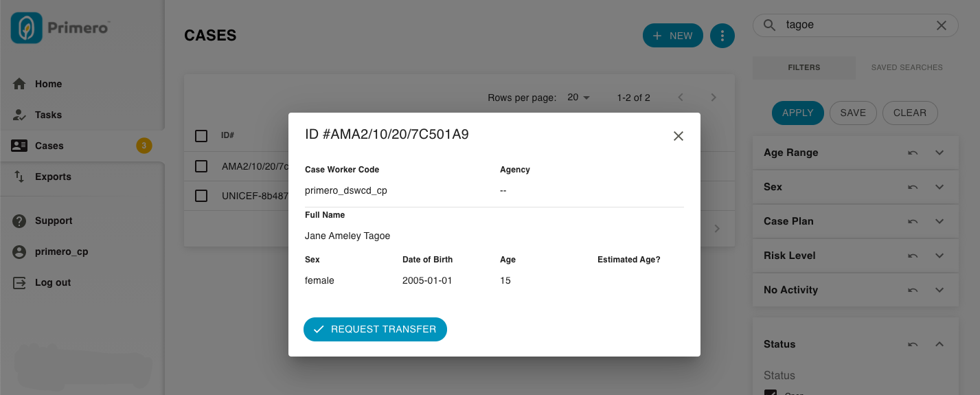980x395 pixels.
Task: Click the primero_cp account icon
Action: [20, 251]
